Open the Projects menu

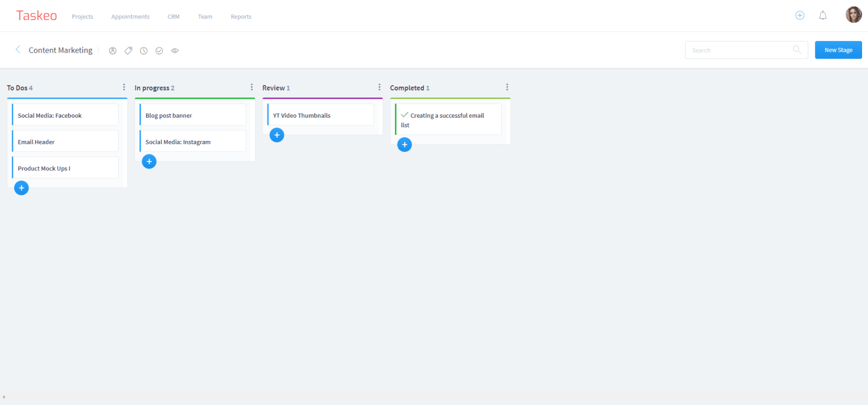pyautogui.click(x=82, y=17)
